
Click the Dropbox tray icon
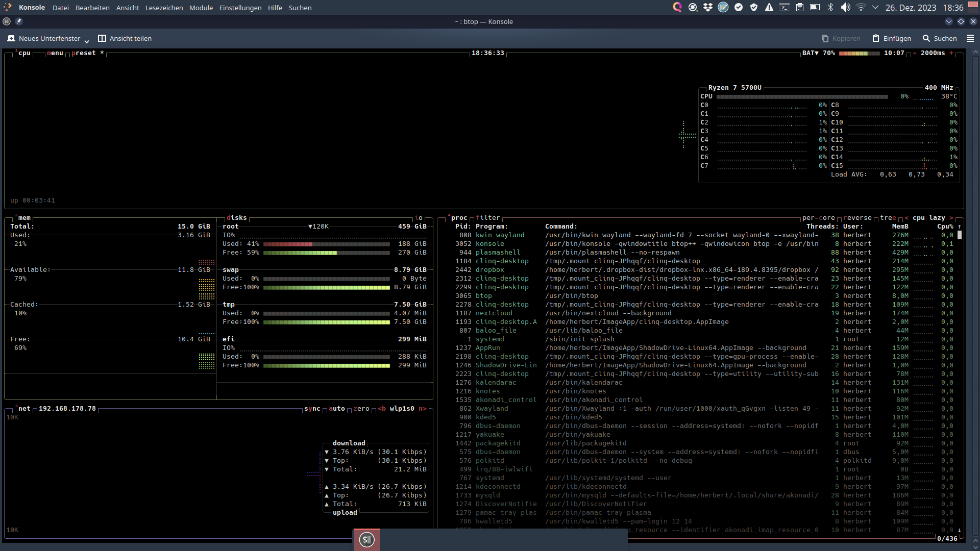pyautogui.click(x=708, y=7)
